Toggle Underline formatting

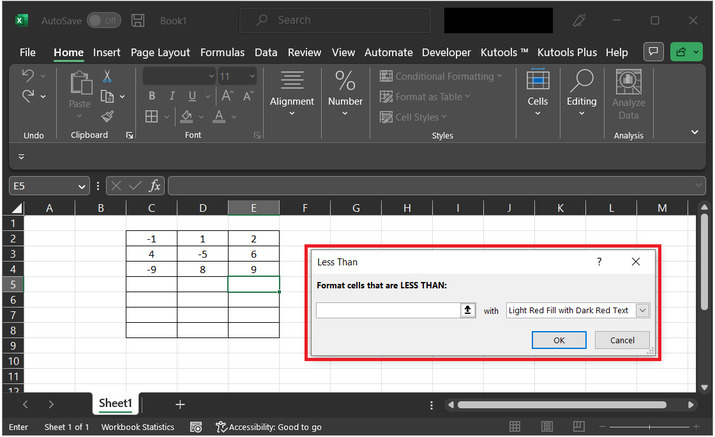pyautogui.click(x=192, y=96)
